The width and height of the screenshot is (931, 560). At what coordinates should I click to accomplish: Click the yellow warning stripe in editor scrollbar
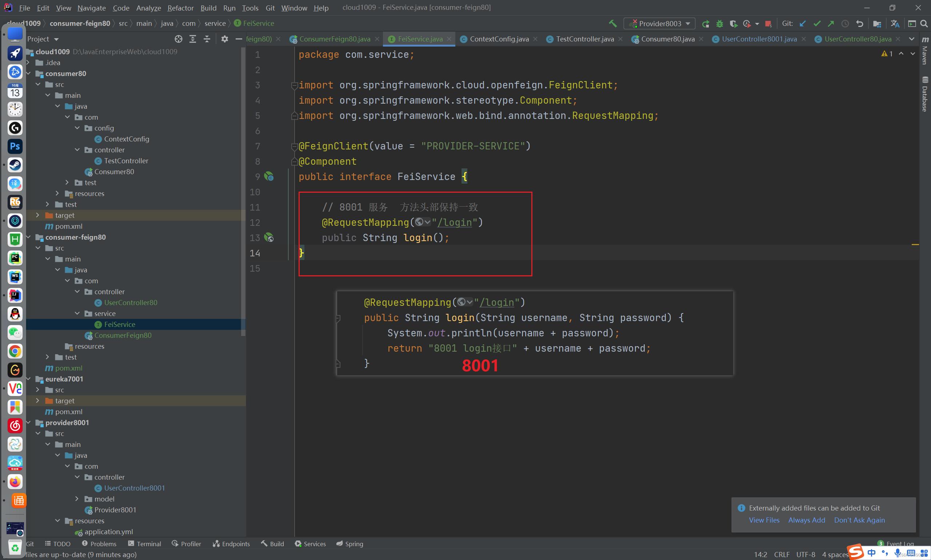pyautogui.click(x=915, y=244)
